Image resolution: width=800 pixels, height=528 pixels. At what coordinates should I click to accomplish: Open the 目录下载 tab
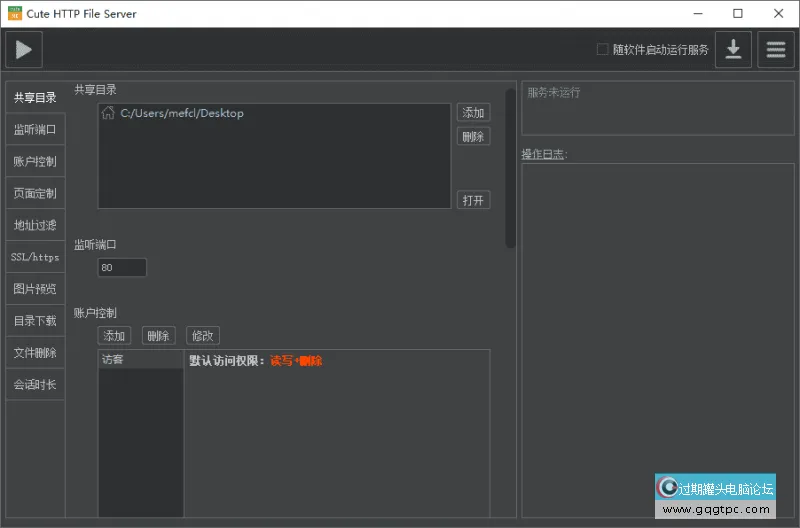tap(35, 321)
